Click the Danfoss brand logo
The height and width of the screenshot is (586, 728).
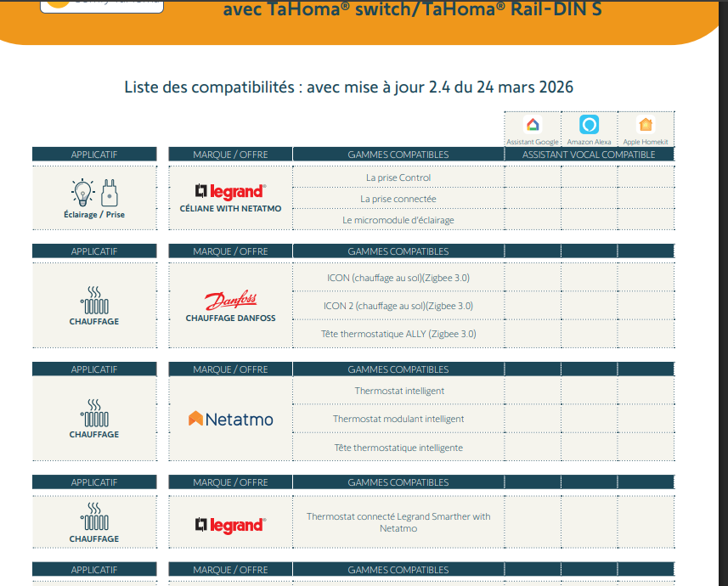click(x=230, y=301)
